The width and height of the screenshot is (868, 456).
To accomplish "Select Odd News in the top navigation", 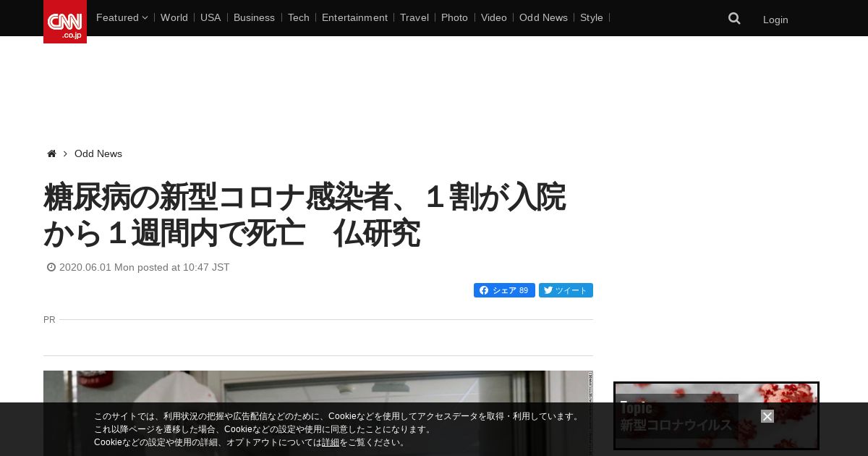I will (543, 17).
